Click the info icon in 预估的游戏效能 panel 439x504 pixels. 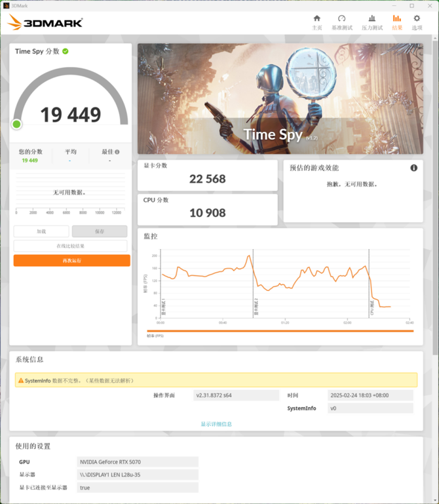click(x=414, y=168)
